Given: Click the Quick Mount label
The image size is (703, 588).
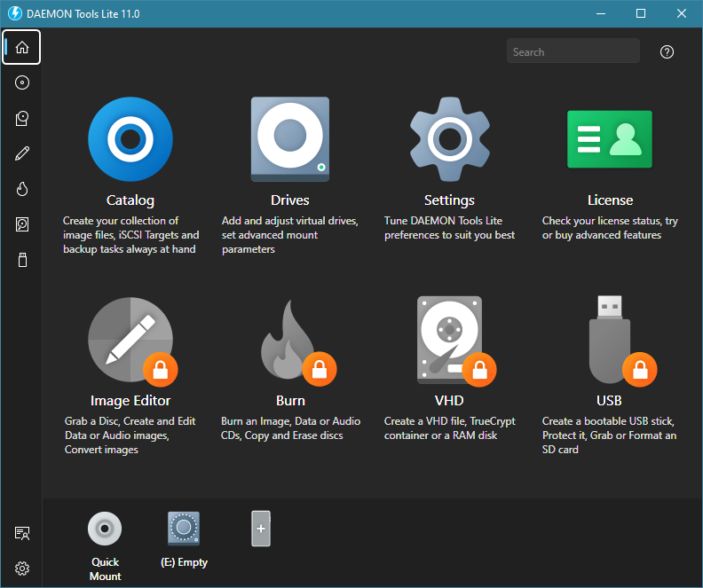Looking at the screenshot, I should (106, 569).
